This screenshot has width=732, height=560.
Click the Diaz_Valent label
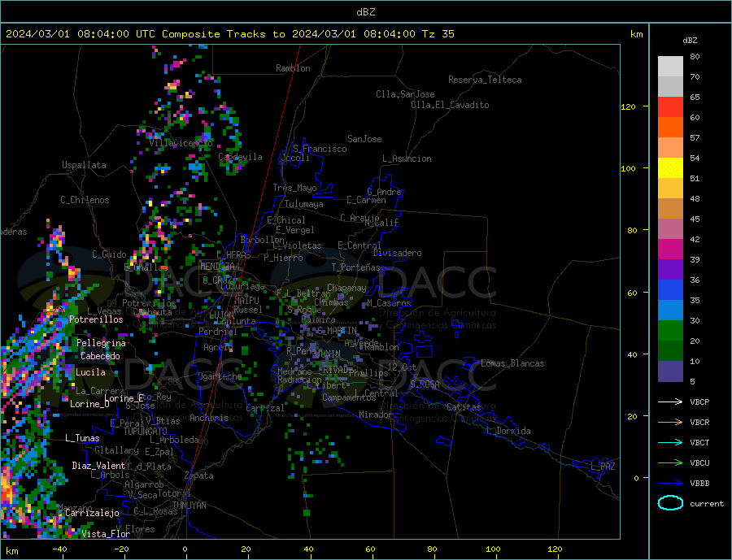tap(99, 466)
